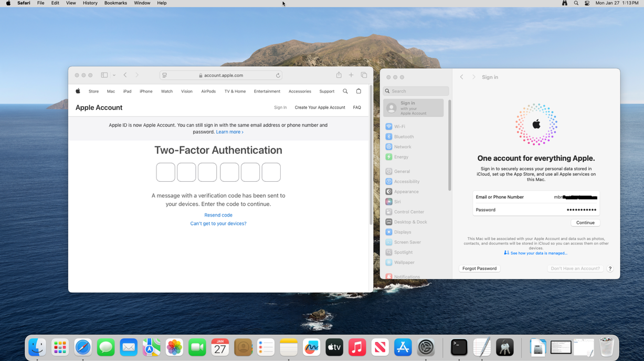This screenshot has height=361, width=644.
Task: Open the History menu
Action: pos(90,3)
